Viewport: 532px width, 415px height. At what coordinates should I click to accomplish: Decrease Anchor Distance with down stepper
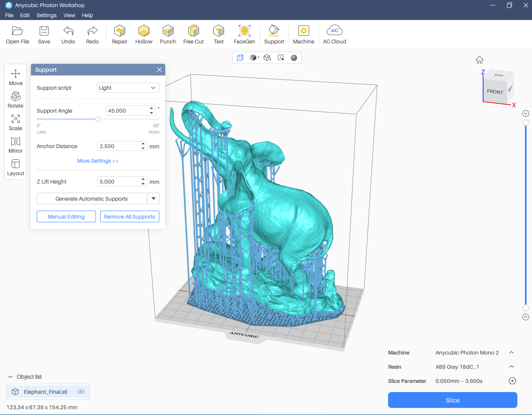click(x=143, y=148)
